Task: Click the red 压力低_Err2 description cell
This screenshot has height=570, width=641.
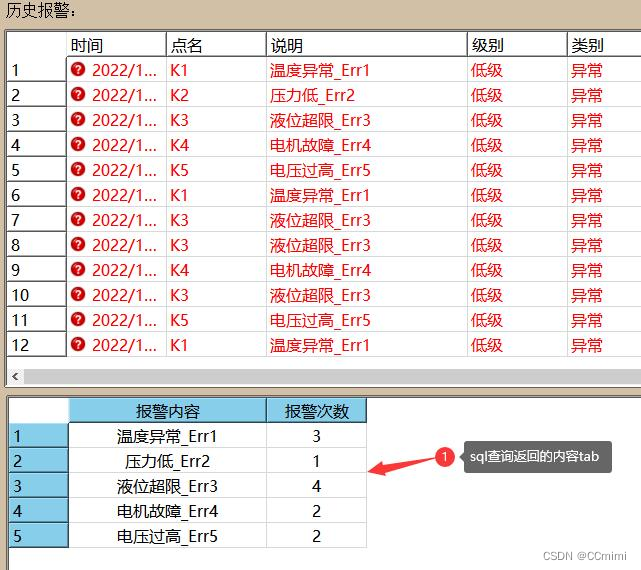Action: pyautogui.click(x=367, y=95)
